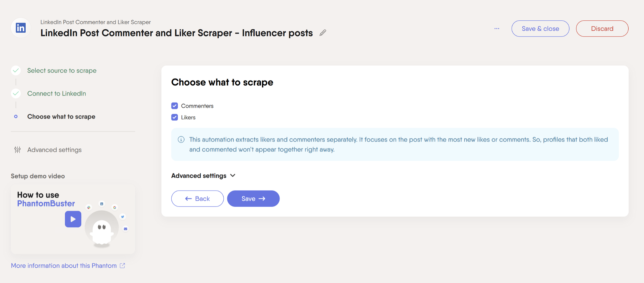
Task: Click the Advanced settings sliders icon in sidebar
Action: coord(17,150)
